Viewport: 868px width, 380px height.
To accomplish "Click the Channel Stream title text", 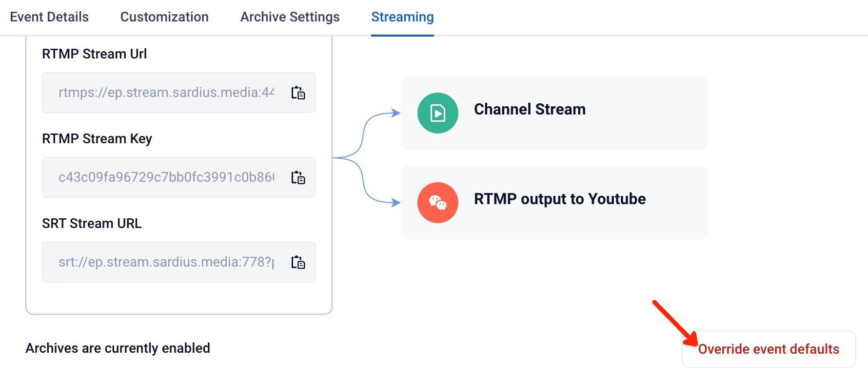I will (x=530, y=109).
